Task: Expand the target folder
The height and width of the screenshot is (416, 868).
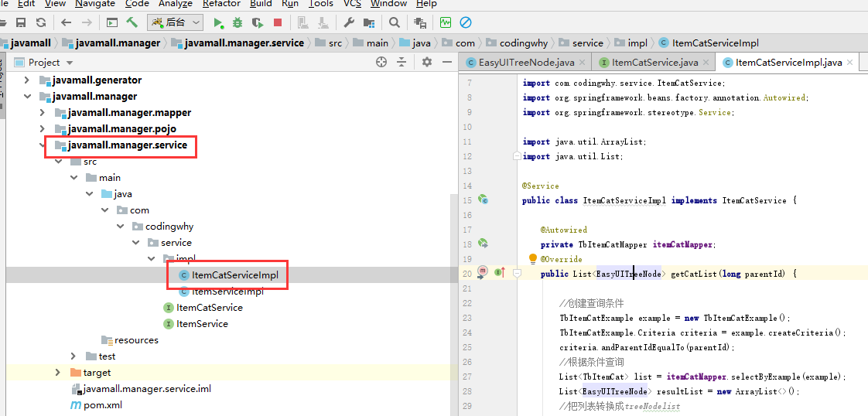Action: pos(58,373)
